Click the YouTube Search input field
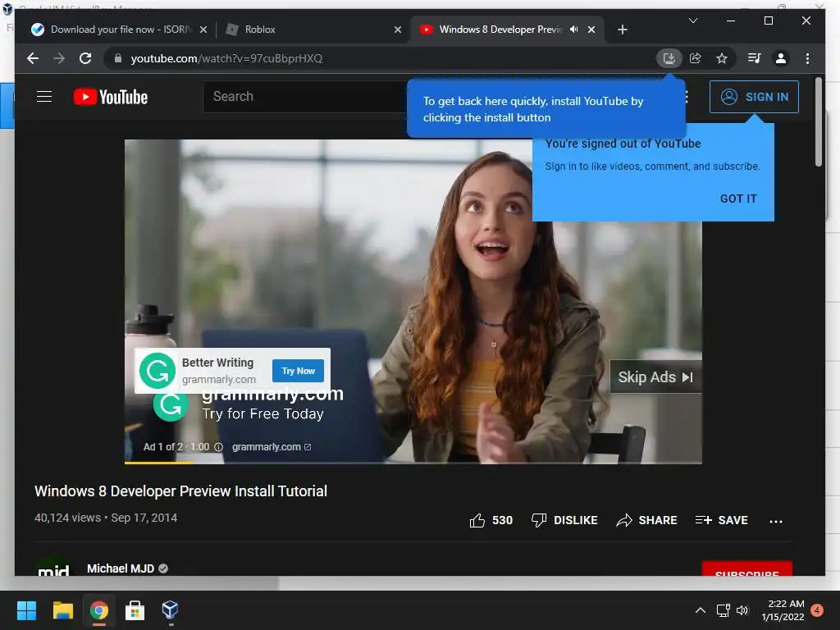The width and height of the screenshot is (840, 630). tap(305, 97)
